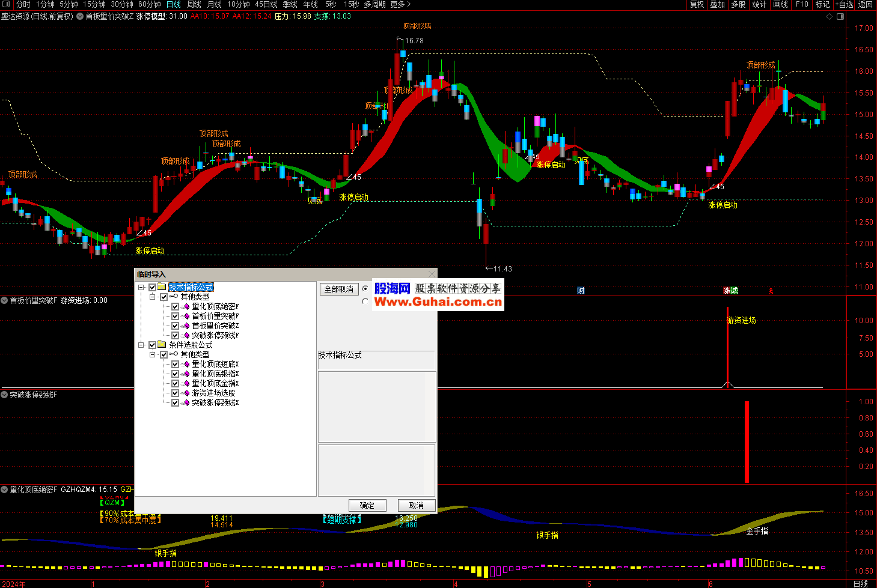Collapse 其他类型 node under 技术指标公式

coord(153,297)
